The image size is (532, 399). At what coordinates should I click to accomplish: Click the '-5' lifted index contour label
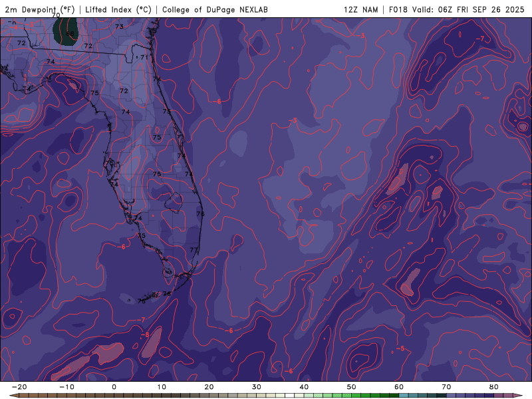click(400, 348)
